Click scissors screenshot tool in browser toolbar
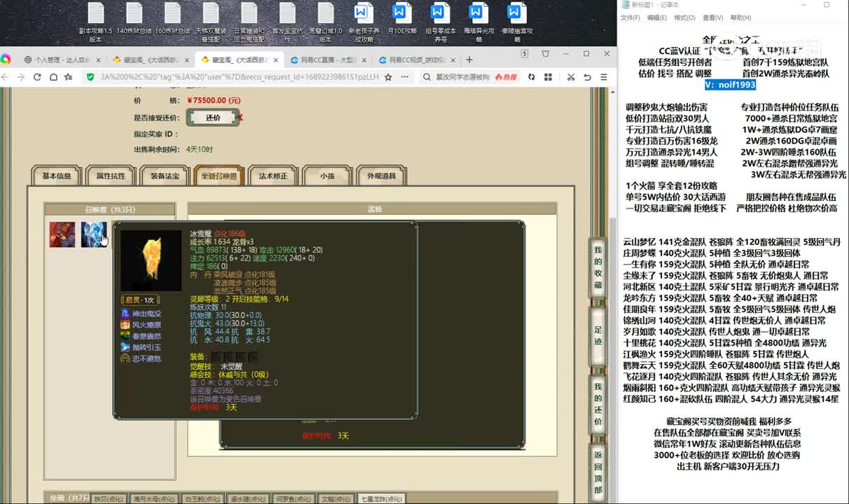849x504 pixels. 571,77
